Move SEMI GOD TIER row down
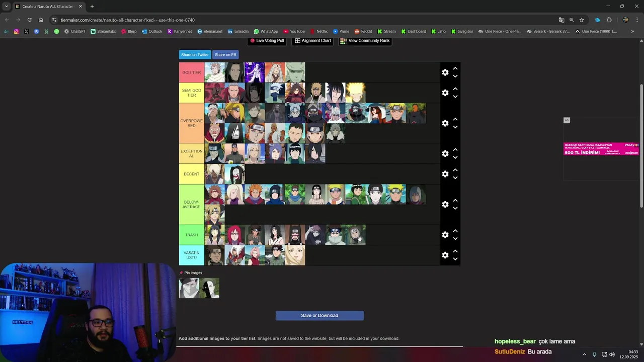This screenshot has width=644, height=362. (455, 97)
